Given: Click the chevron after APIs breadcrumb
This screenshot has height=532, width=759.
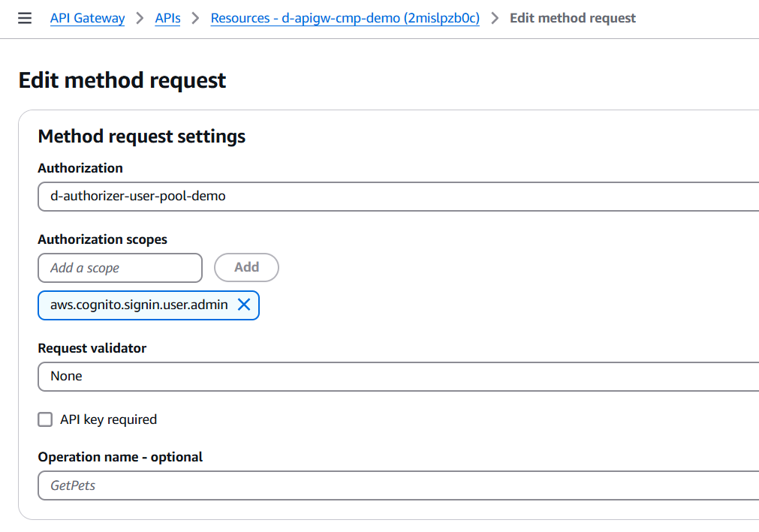Looking at the screenshot, I should coord(195,19).
